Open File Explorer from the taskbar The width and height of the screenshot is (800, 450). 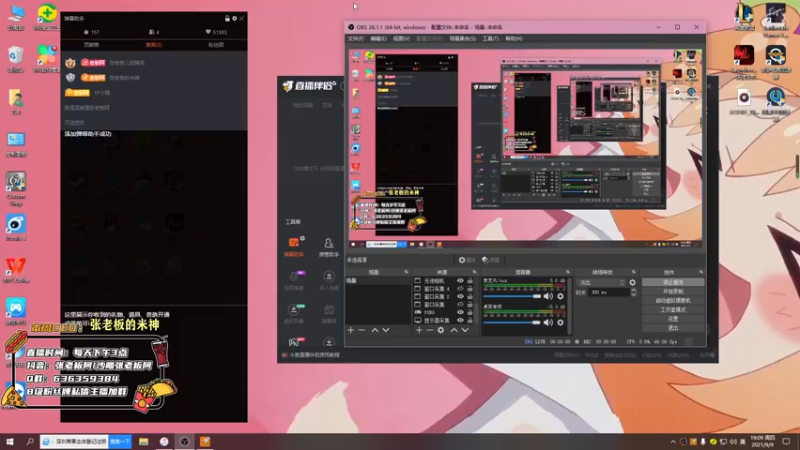coord(143,441)
